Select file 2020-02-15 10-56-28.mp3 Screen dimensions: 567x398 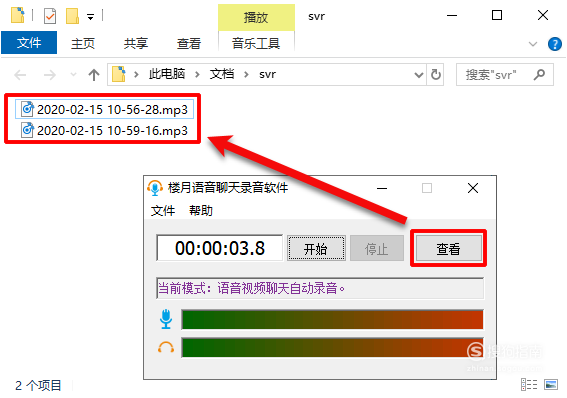click(x=105, y=110)
